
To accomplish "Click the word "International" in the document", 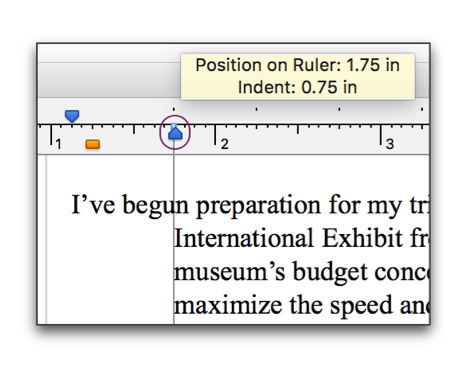I will pos(244,238).
